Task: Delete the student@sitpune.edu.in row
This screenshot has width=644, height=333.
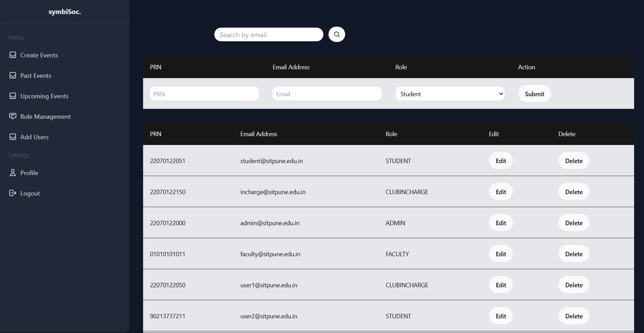Action: point(574,161)
